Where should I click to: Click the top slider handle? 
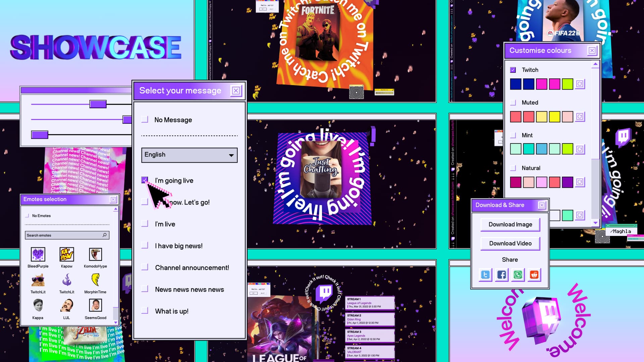point(98,104)
